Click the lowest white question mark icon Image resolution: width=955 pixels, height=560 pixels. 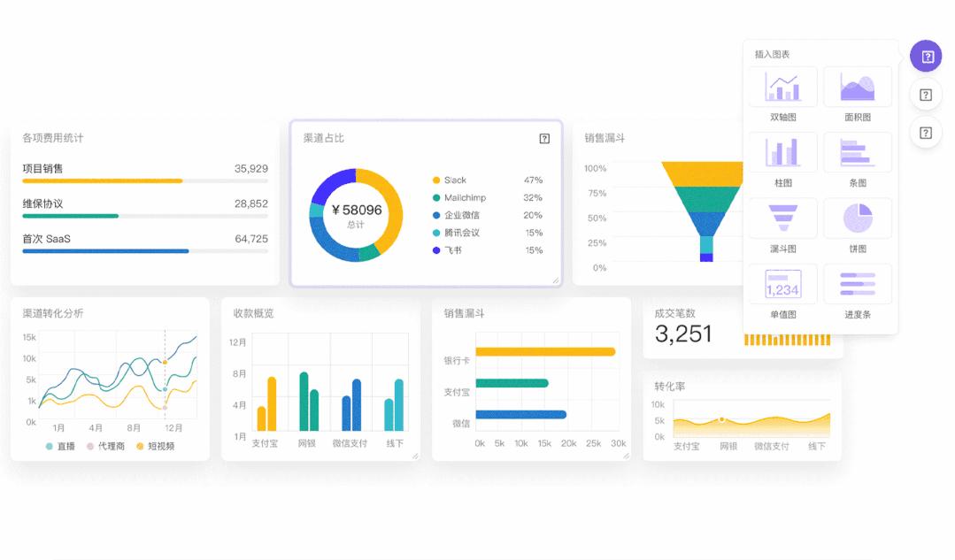[x=926, y=133]
